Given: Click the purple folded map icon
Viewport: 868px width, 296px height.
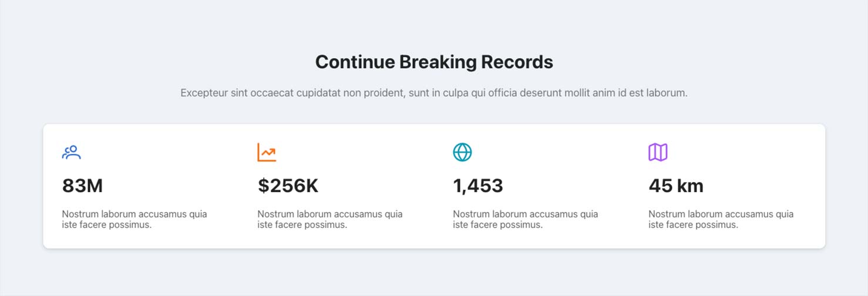Looking at the screenshot, I should [658, 153].
